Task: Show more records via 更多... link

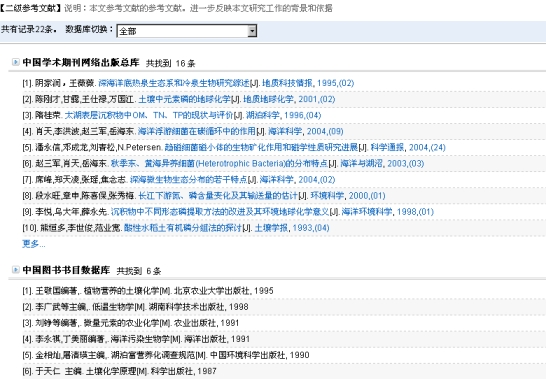Action: [x=34, y=244]
